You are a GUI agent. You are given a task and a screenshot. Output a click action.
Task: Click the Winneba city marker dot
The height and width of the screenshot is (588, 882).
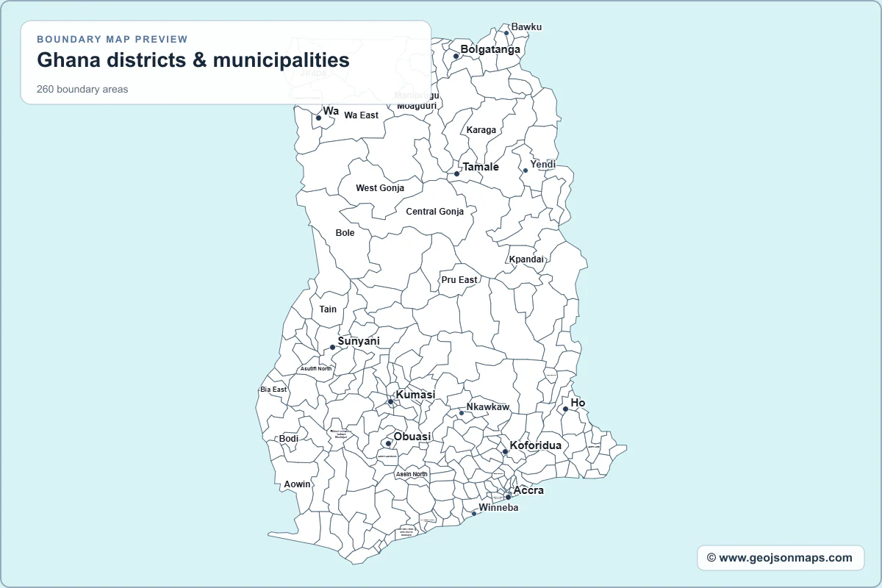click(x=474, y=513)
